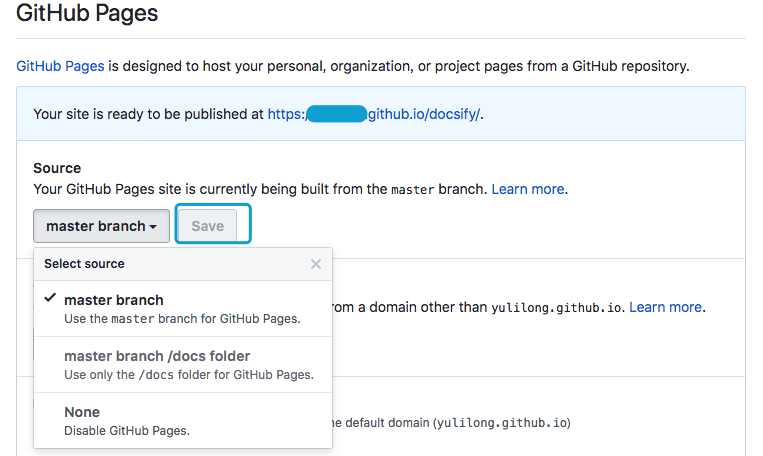
Task: Open Learn more link in Source section
Action: coord(528,189)
